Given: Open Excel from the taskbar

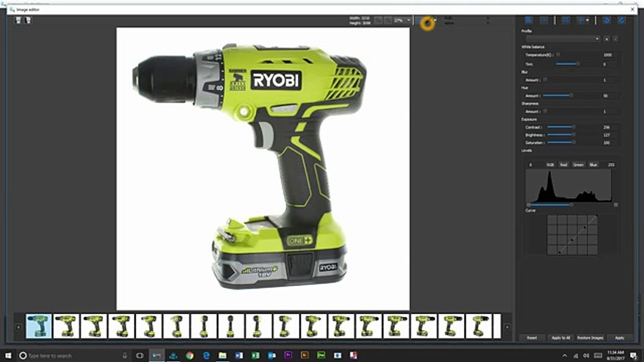Looking at the screenshot, I should 256,355.
